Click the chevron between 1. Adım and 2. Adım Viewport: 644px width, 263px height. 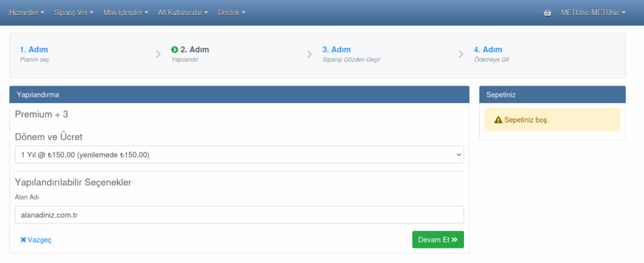point(158,54)
